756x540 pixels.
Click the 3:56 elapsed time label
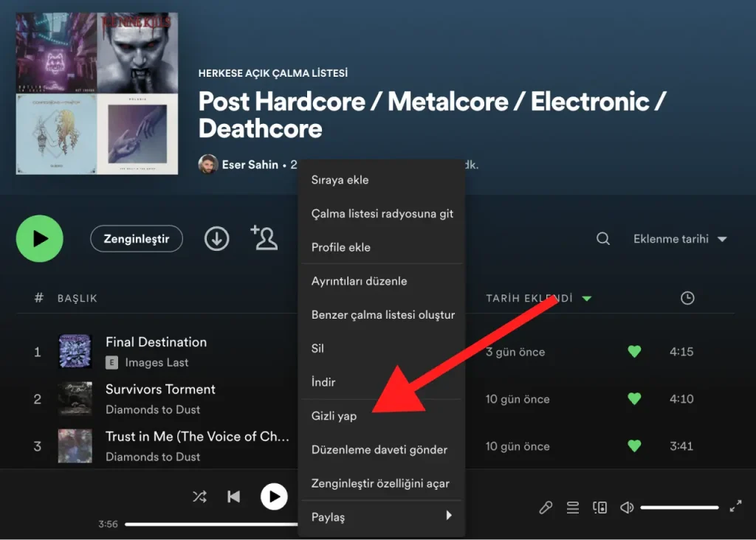108,524
